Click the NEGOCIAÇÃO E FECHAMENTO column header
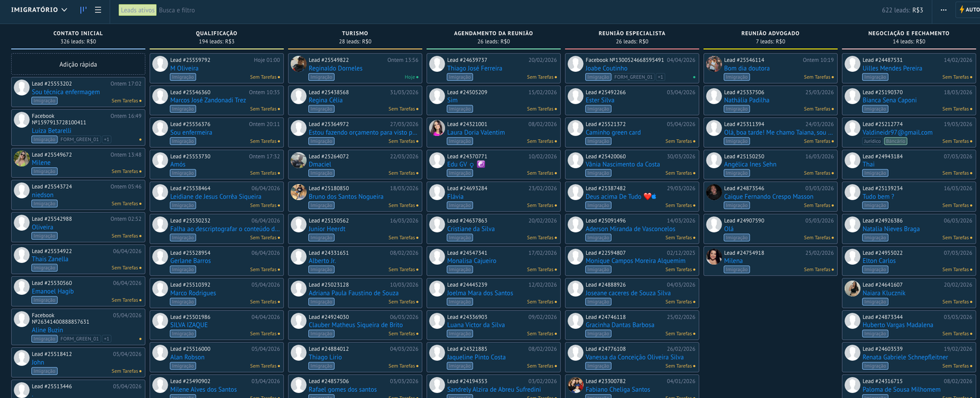980x398 pixels. coord(908,33)
